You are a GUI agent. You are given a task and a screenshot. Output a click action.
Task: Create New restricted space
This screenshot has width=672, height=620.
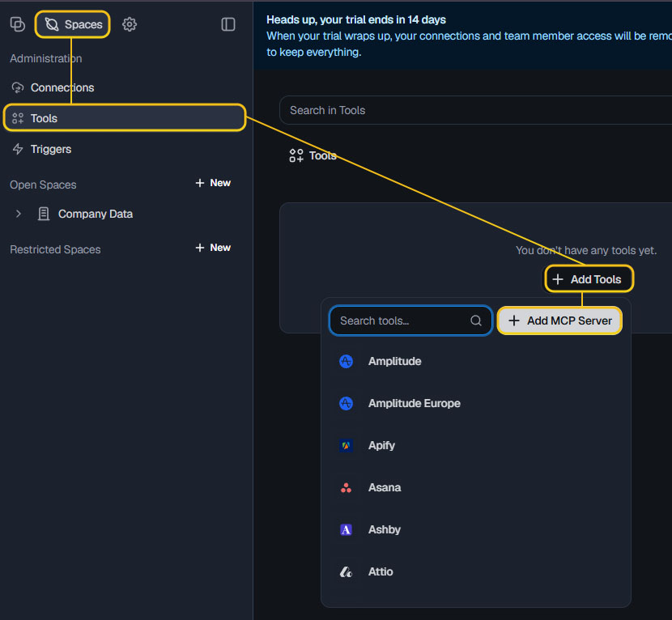click(213, 248)
